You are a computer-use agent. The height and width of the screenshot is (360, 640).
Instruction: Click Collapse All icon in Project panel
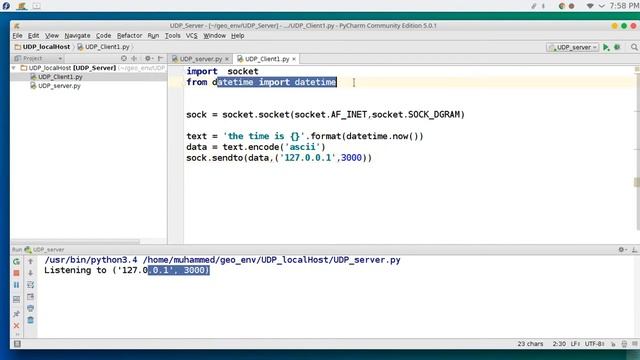tap(134, 59)
